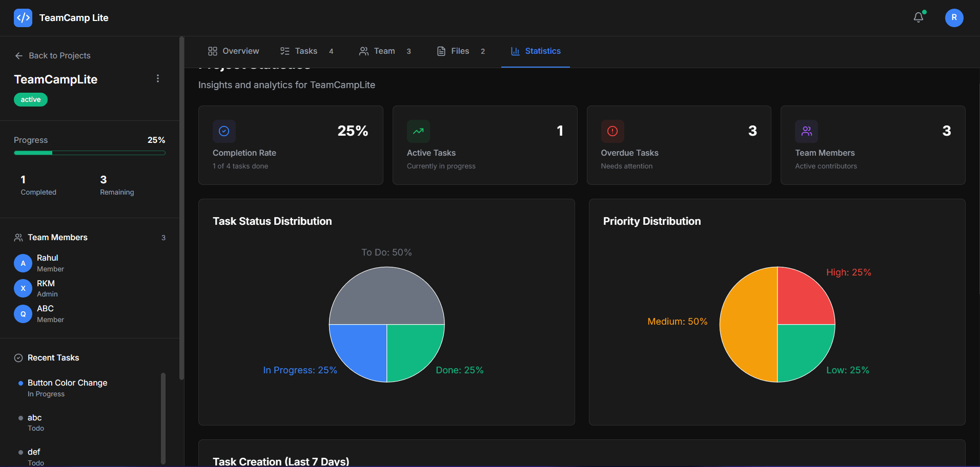
Task: Open the notifications bell
Action: pos(918,17)
